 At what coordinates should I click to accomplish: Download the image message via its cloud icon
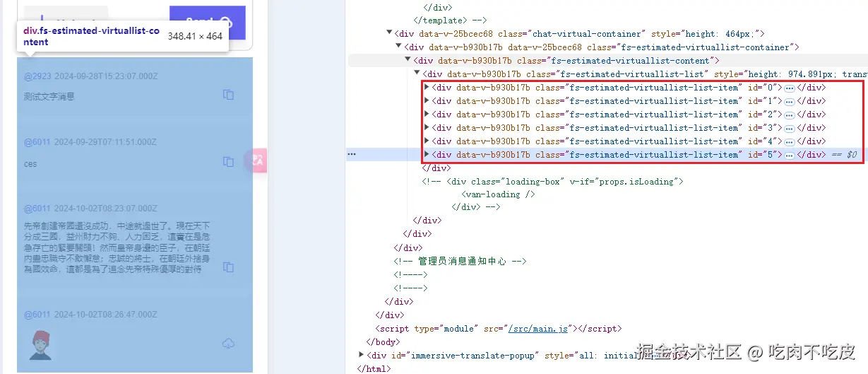228,344
